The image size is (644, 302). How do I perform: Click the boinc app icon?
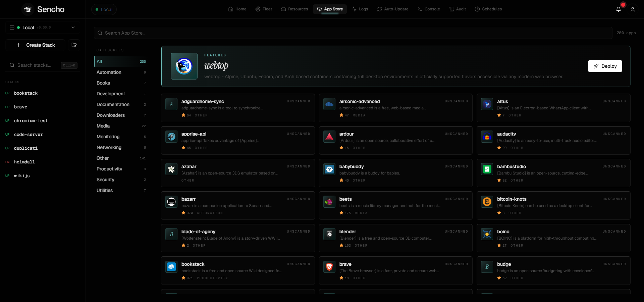[x=487, y=234]
